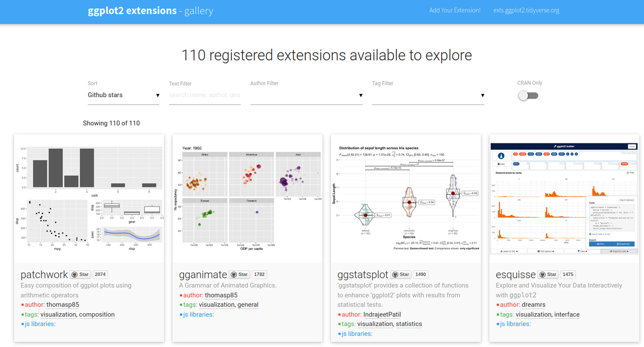Click the Text Filter search field
644x347 pixels.
(205, 95)
